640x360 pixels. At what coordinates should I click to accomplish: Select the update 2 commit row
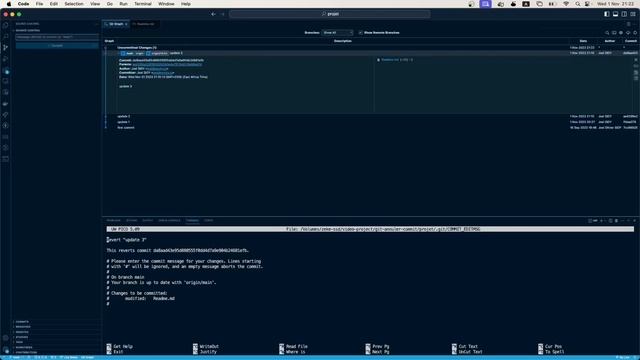371,116
